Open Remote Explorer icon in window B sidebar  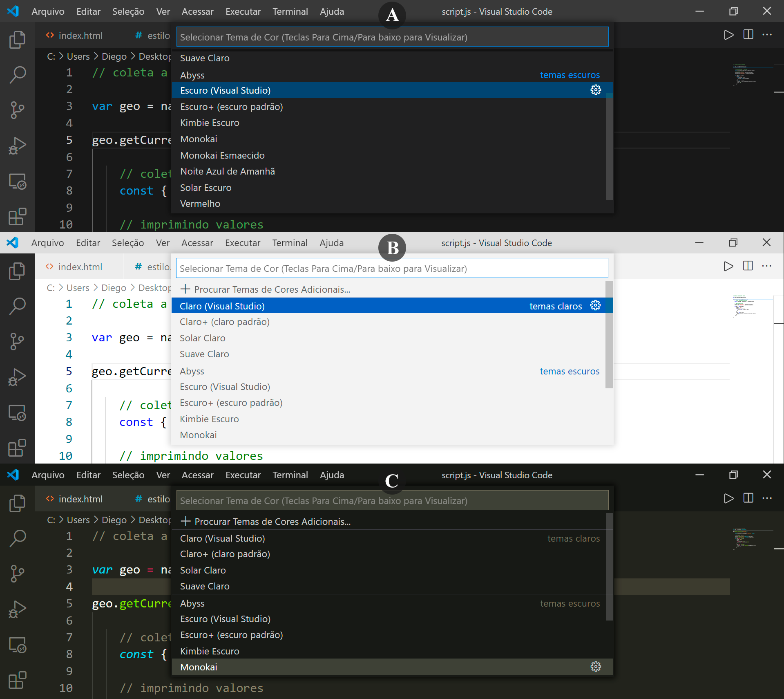coord(17,412)
